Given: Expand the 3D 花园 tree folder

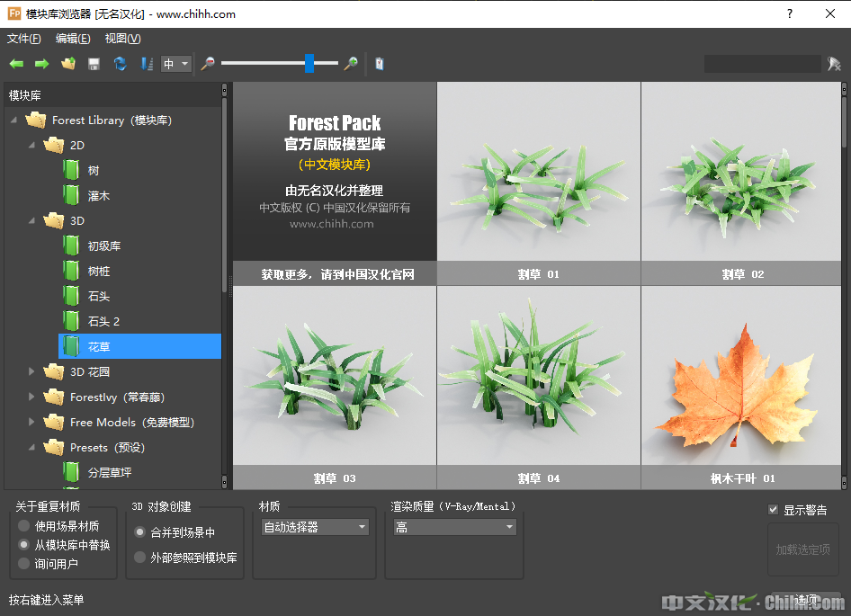Looking at the screenshot, I should tap(33, 371).
